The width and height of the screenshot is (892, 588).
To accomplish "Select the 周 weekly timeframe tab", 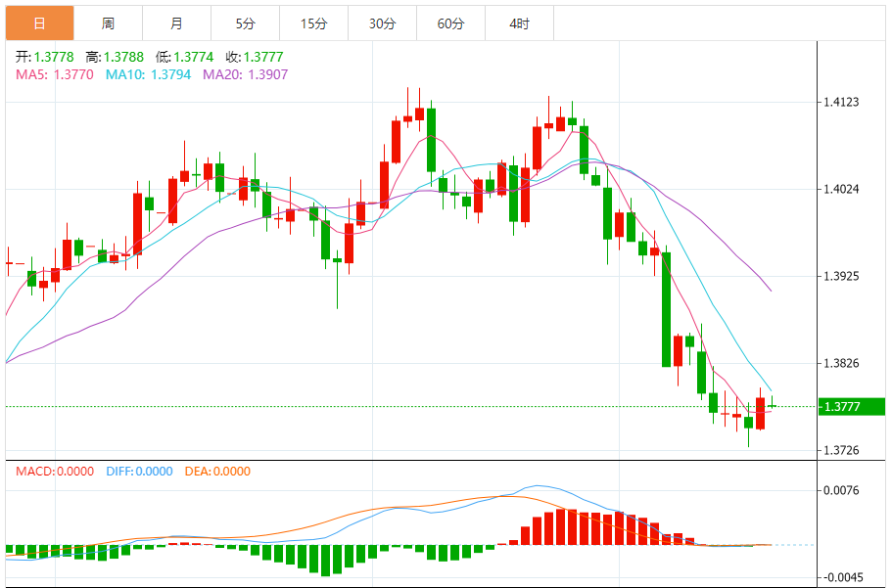I will [108, 23].
